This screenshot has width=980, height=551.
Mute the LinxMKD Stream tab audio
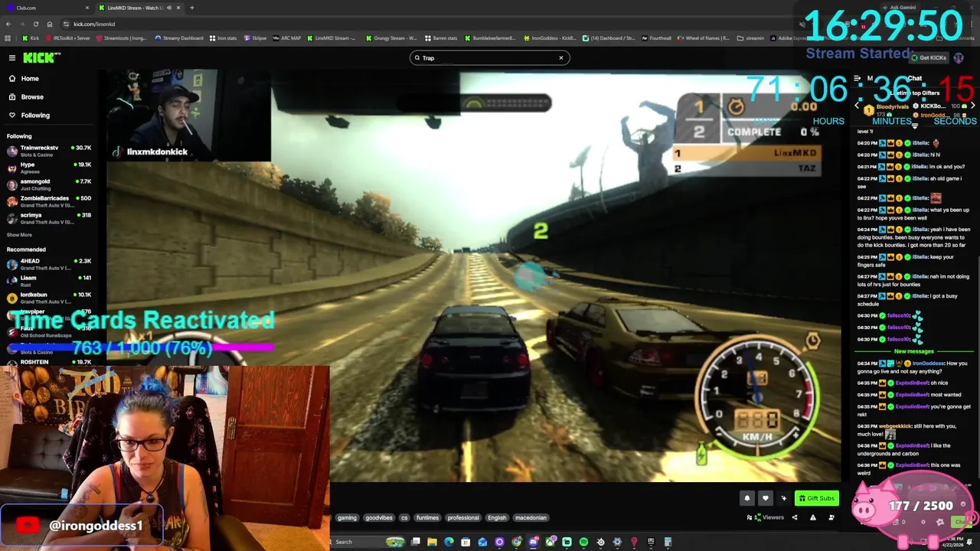tap(168, 8)
